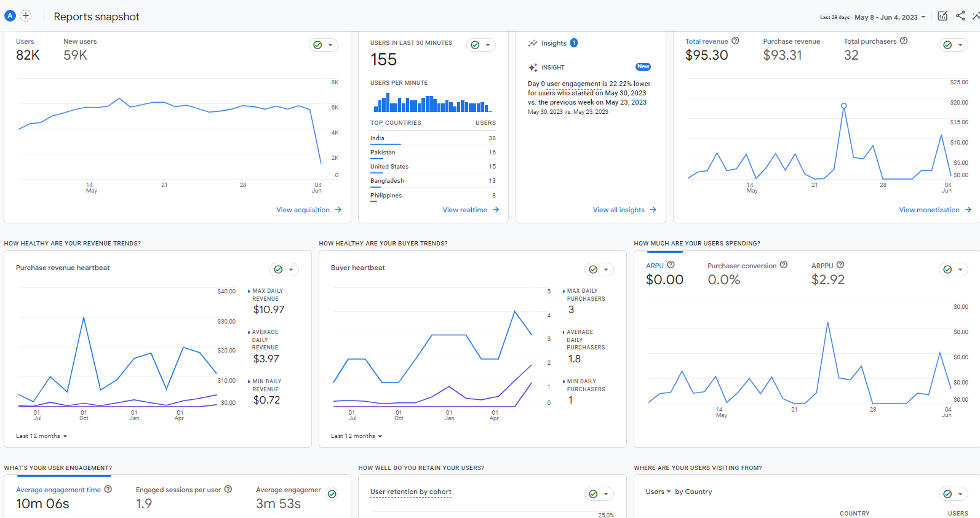Screen dimensions: 980x518
Task: Click India in the top countries list
Action: (x=377, y=138)
